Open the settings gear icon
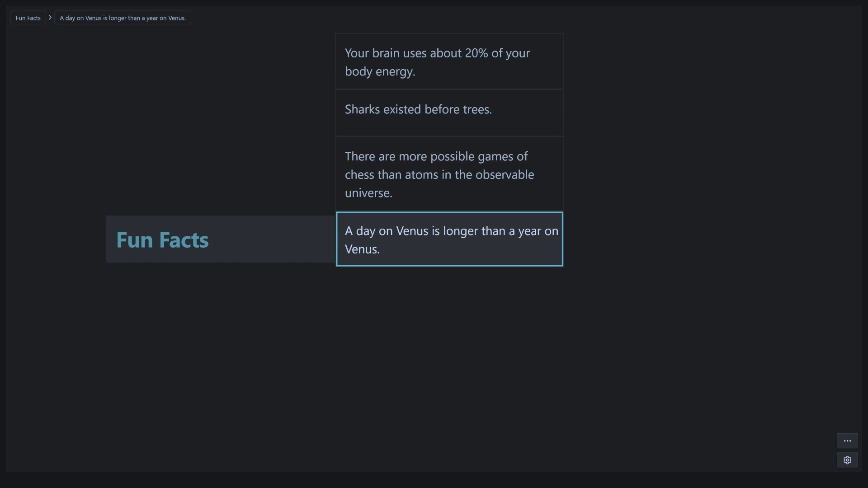This screenshot has width=868, height=488. [847, 460]
